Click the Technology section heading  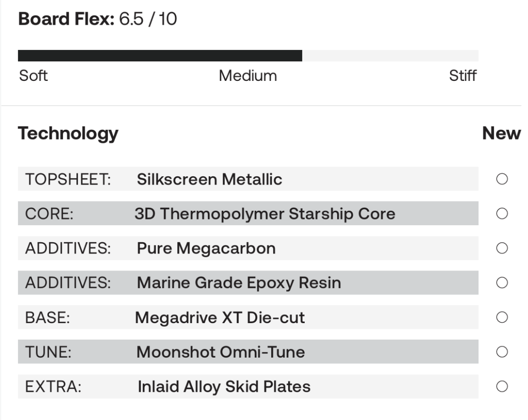68,134
